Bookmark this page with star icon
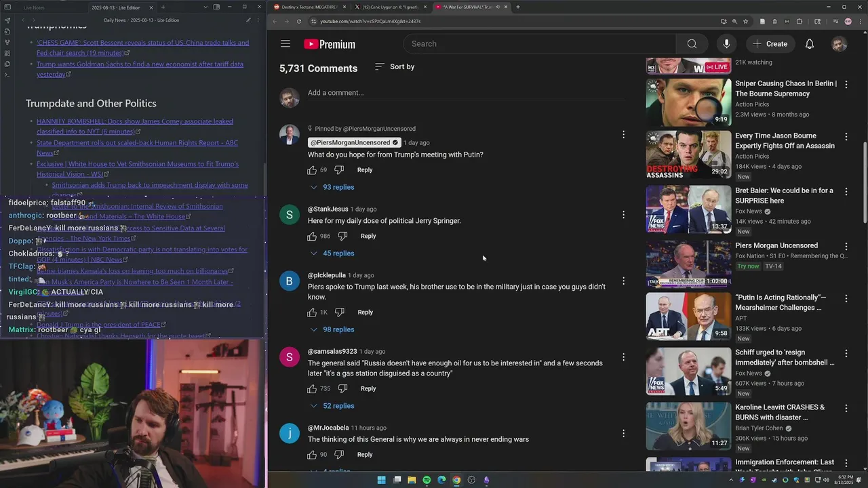Screen dimensions: 868x488 (745, 21)
